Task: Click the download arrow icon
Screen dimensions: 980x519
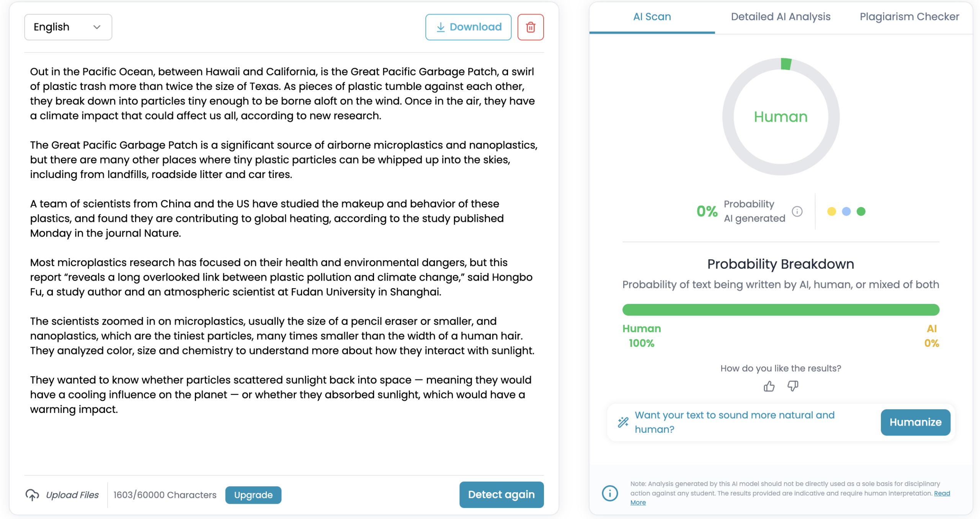Action: click(x=440, y=27)
